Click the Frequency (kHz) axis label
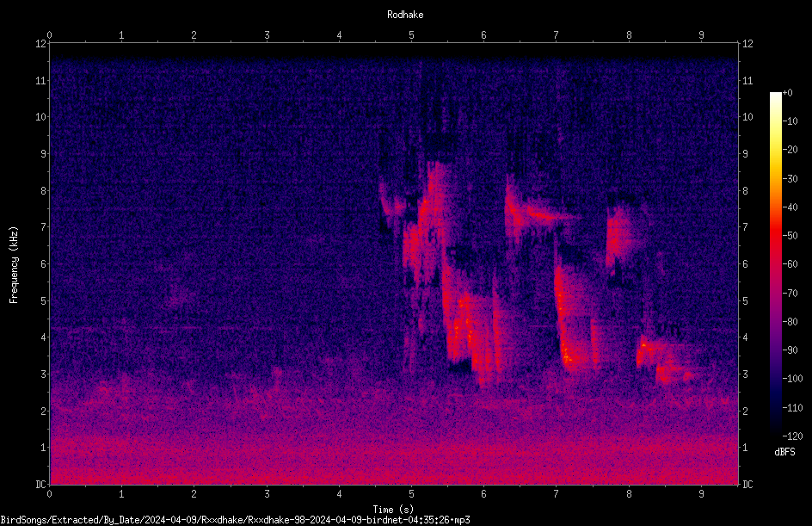 [14, 264]
